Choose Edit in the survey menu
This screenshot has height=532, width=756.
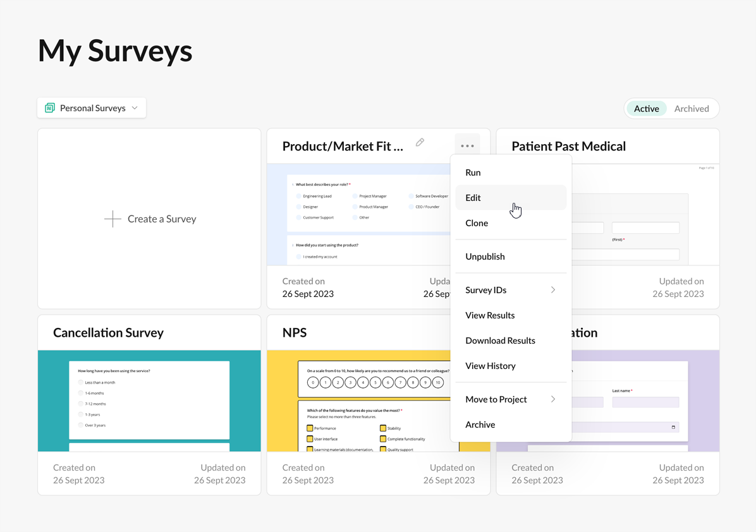point(473,197)
